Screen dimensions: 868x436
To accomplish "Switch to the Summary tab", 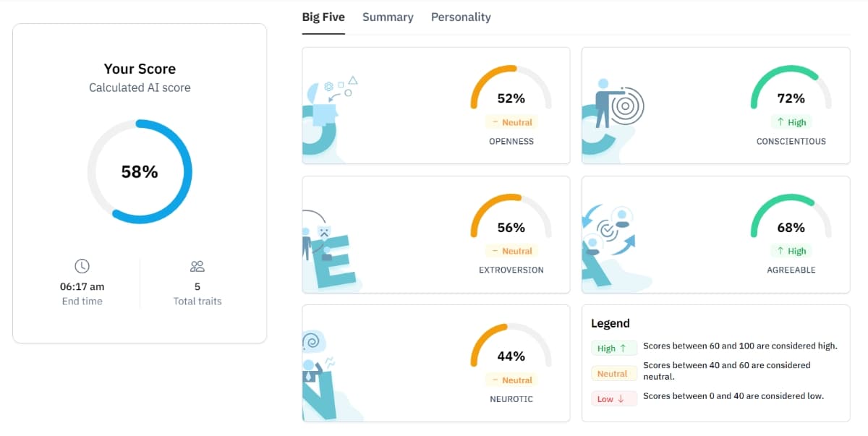I will click(x=388, y=17).
